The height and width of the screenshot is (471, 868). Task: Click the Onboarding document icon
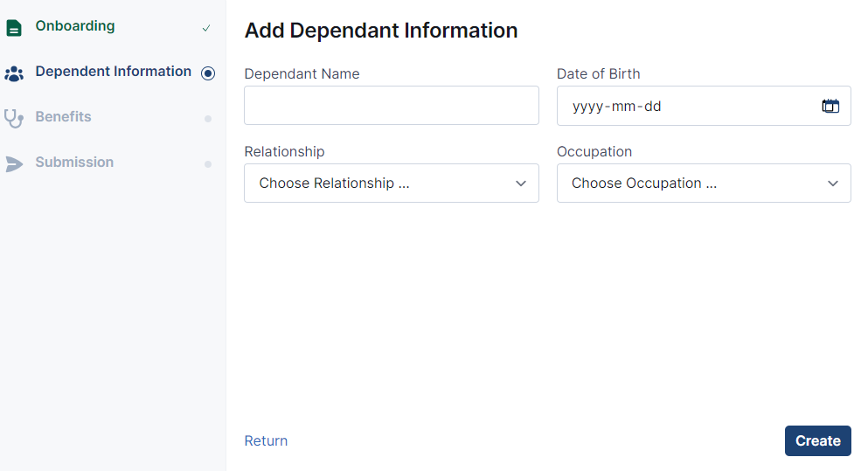tap(14, 28)
